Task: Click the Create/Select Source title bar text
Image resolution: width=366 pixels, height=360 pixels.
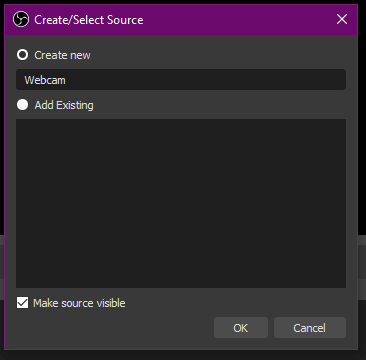Action: [x=89, y=20]
